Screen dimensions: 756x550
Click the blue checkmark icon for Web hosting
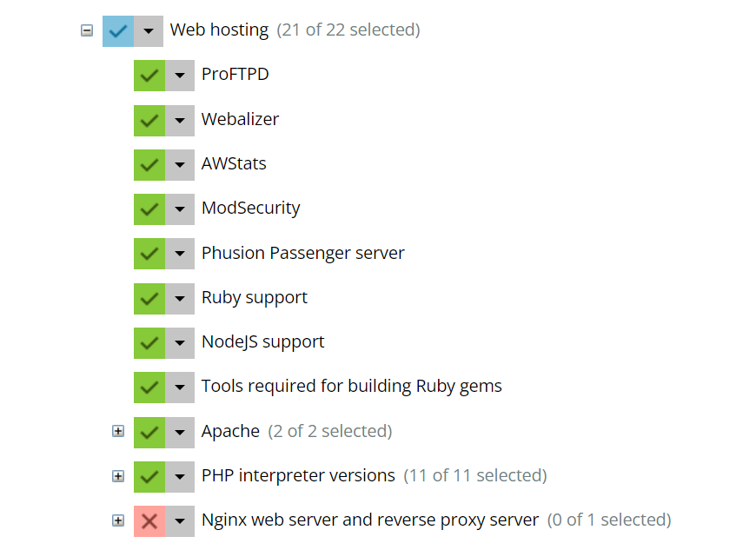(x=118, y=30)
